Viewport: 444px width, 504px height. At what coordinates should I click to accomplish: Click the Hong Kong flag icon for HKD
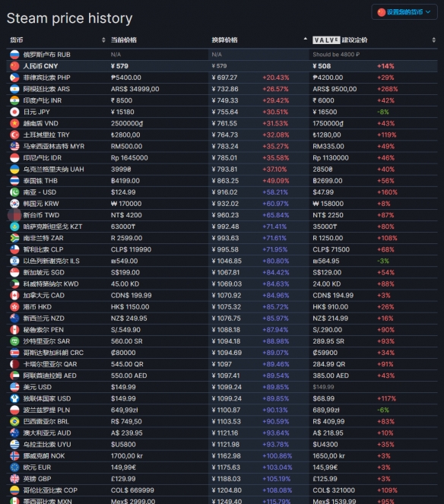click(x=14, y=306)
